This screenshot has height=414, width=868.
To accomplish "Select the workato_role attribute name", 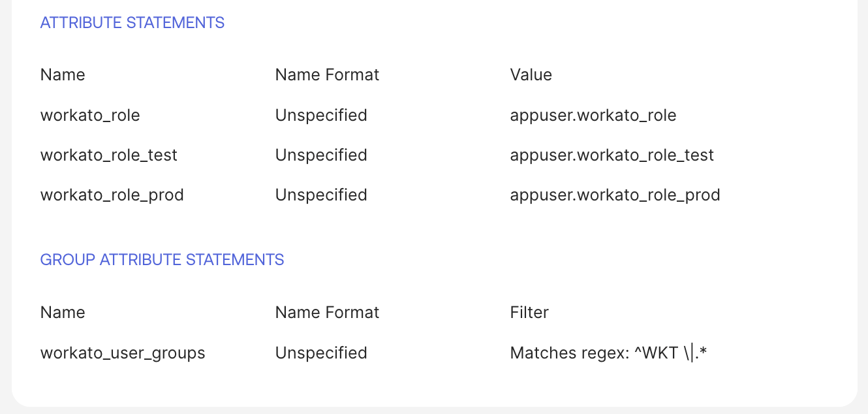I will pos(90,116).
